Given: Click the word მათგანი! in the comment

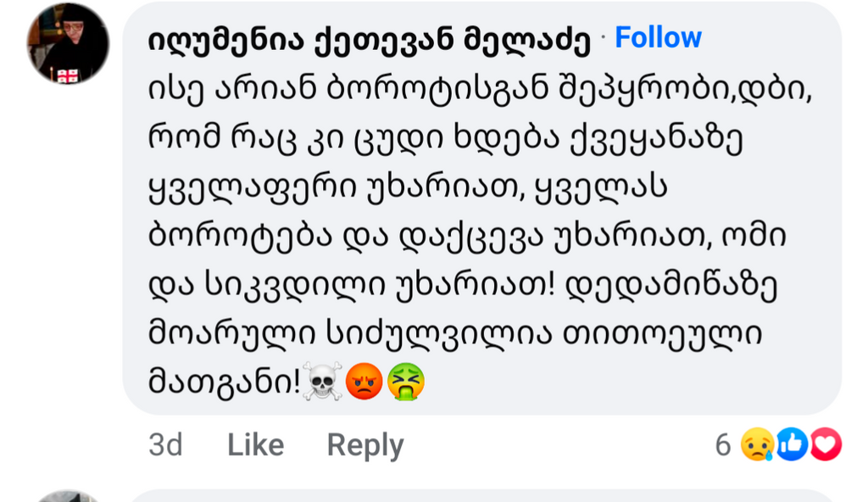Looking at the screenshot, I should click(x=225, y=383).
